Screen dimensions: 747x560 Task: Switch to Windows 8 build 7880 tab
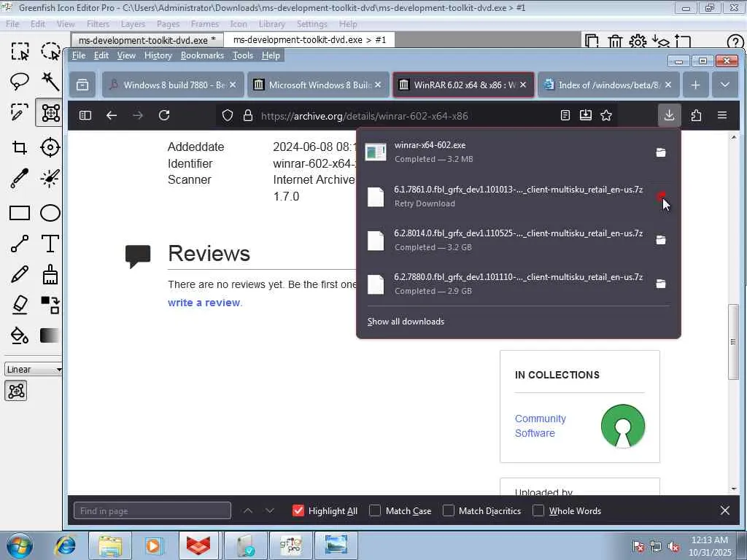tap(173, 85)
